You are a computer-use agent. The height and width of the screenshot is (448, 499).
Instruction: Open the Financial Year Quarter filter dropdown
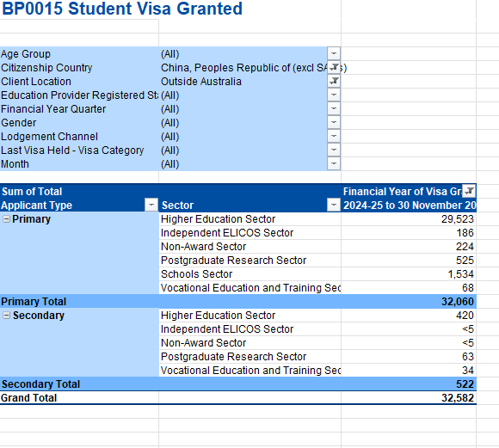click(x=334, y=108)
